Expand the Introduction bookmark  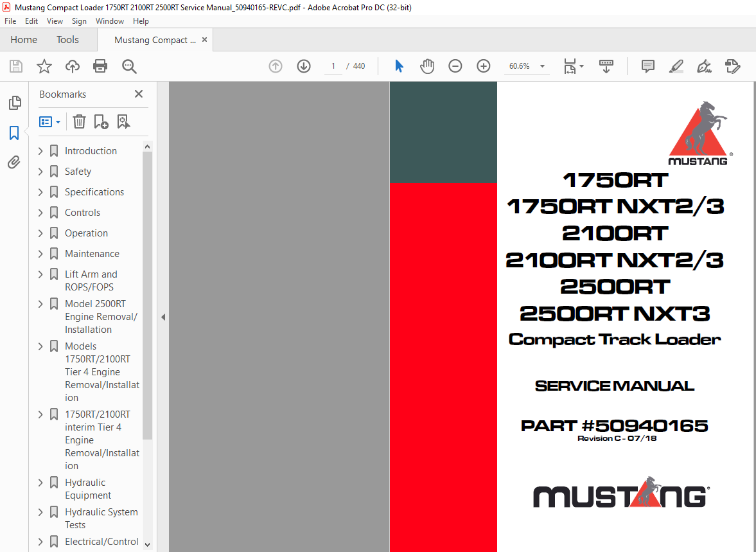[x=40, y=151]
